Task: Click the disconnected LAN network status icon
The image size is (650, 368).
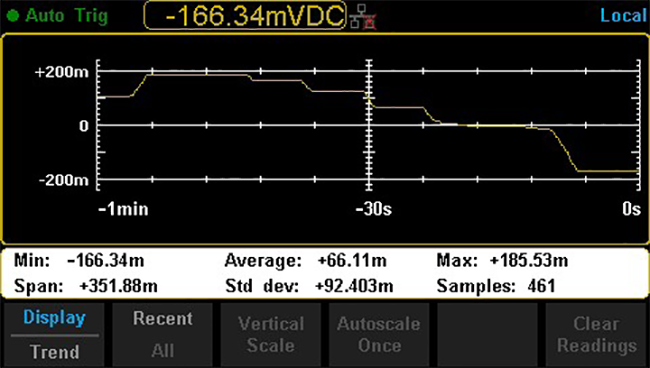Action: pos(363,17)
